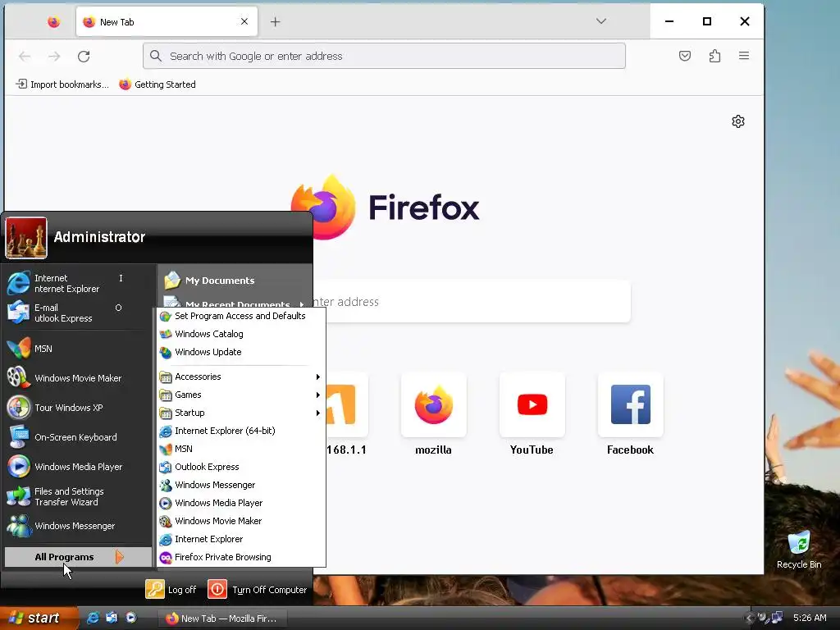840x630 pixels.
Task: Expand All Programs menu
Action: pyautogui.click(x=78, y=557)
